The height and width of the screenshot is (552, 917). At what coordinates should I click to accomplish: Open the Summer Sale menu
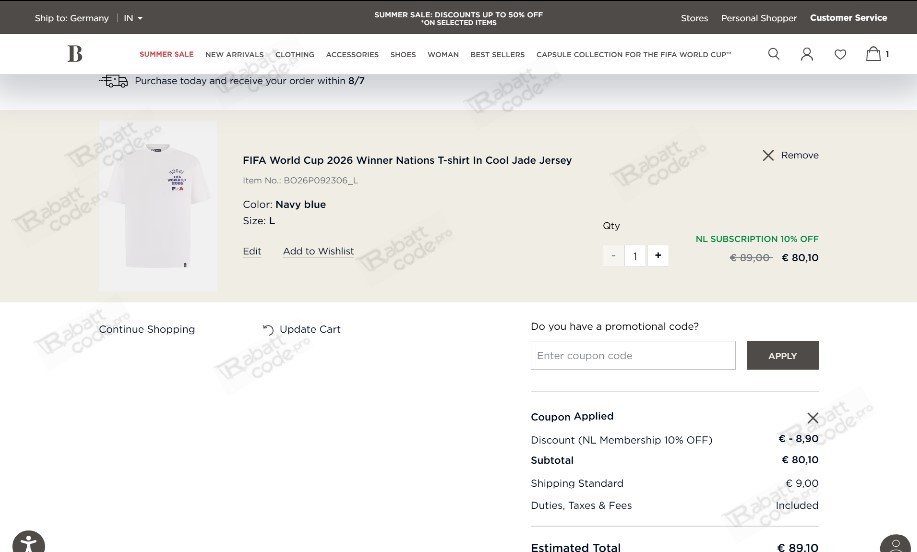166,54
